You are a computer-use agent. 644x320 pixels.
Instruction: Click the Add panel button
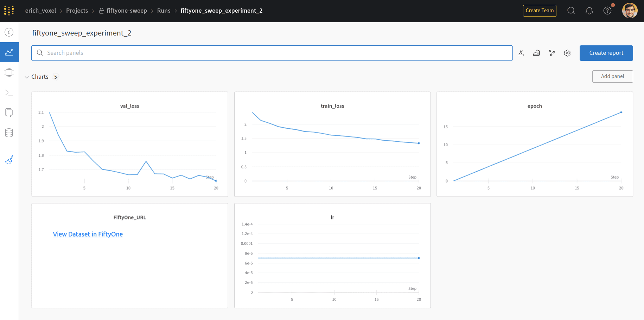coord(613,76)
